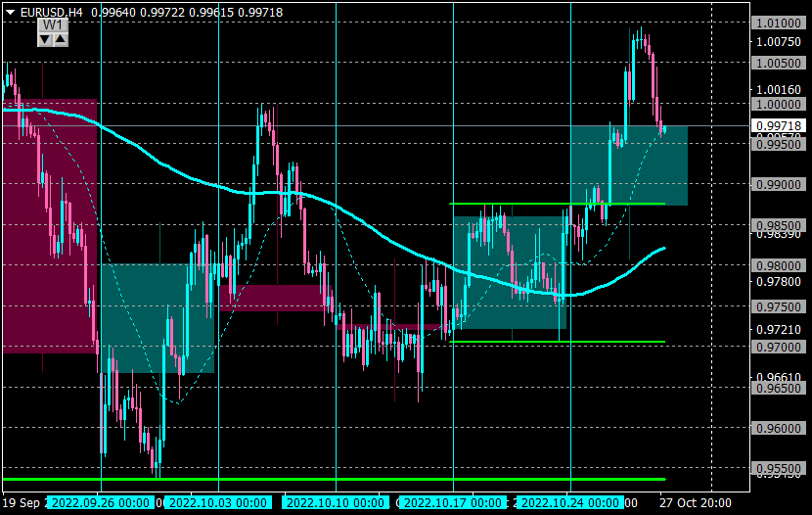Click the 19 Sep date label

pyautogui.click(x=22, y=502)
